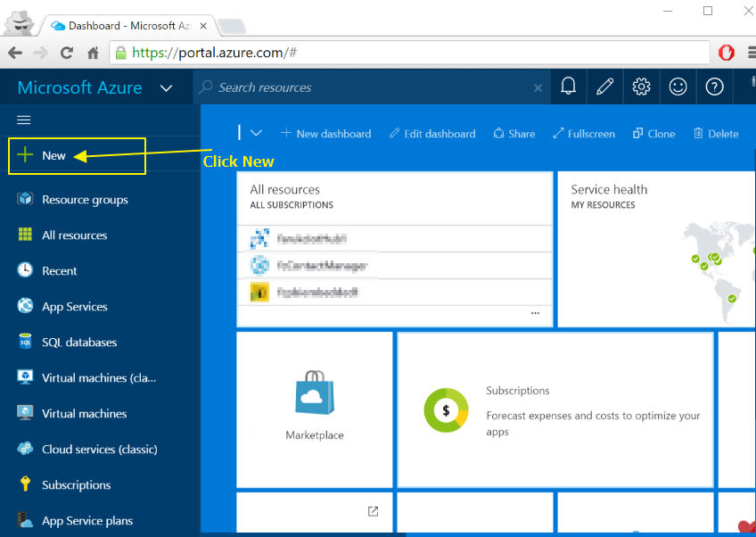
Task: Click Edit dashboard button
Action: click(432, 134)
